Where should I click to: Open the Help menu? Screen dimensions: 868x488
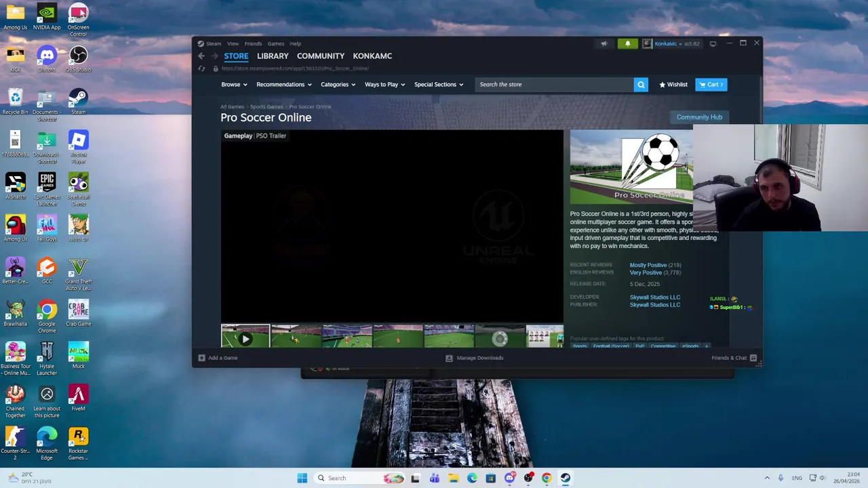click(x=295, y=43)
